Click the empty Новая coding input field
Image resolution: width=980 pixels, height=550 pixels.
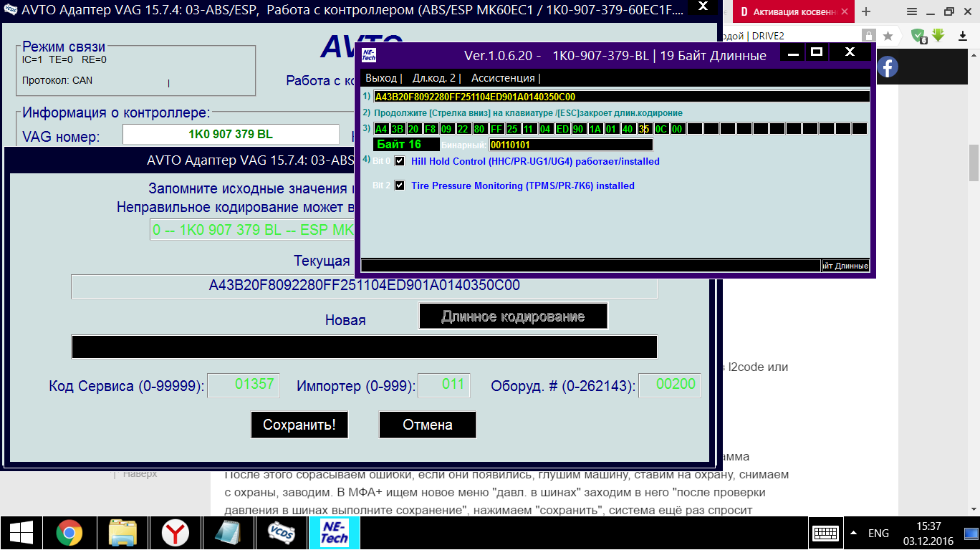(364, 347)
